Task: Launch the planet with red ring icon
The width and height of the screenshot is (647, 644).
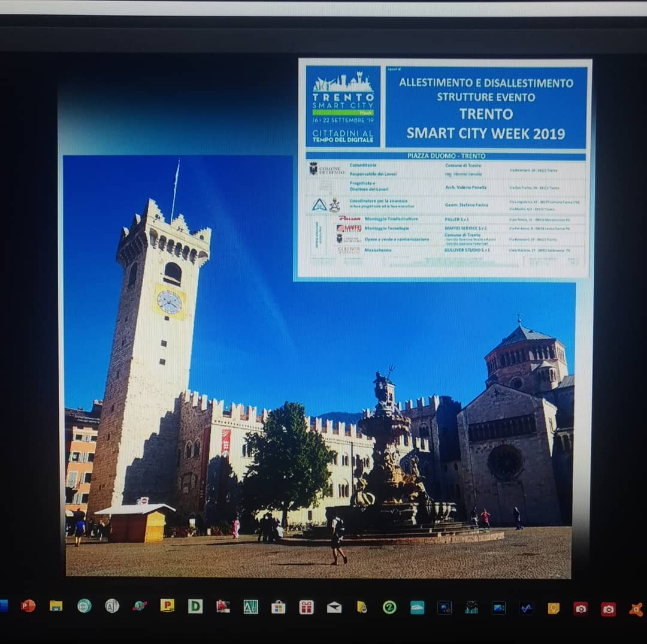Action: tap(140, 606)
